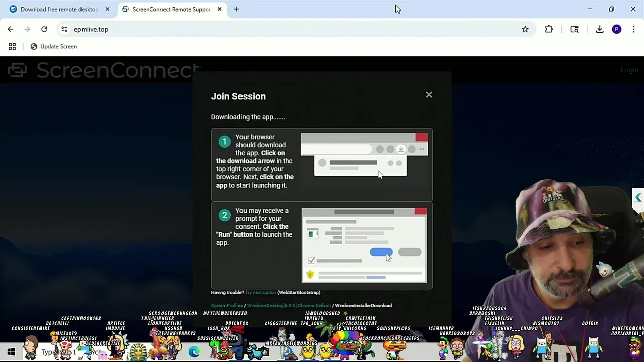Bookmark this page with the star icon
The width and height of the screenshot is (644, 362).
tap(525, 29)
